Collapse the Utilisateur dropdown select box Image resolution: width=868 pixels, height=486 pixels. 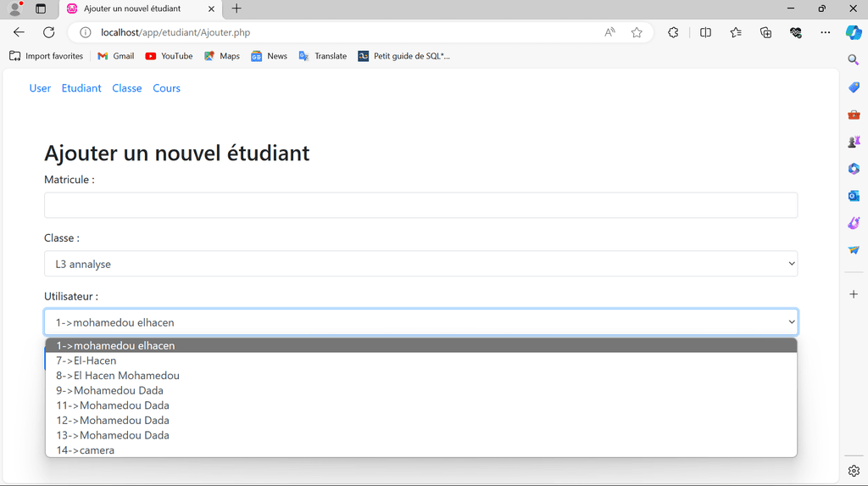tap(420, 322)
